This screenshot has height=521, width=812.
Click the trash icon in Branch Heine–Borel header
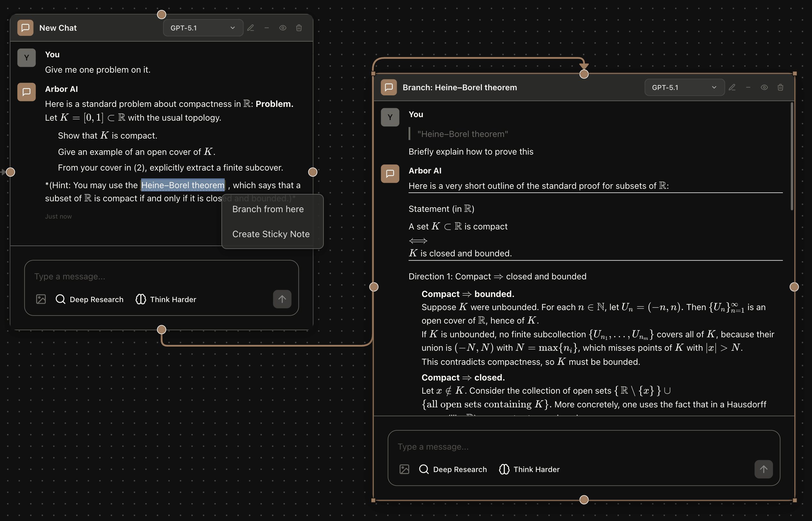click(781, 87)
